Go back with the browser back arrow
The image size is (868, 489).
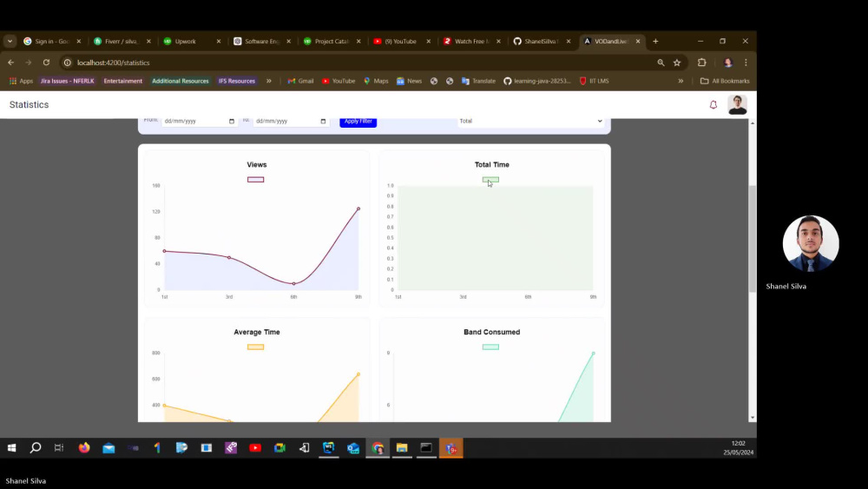[11, 63]
